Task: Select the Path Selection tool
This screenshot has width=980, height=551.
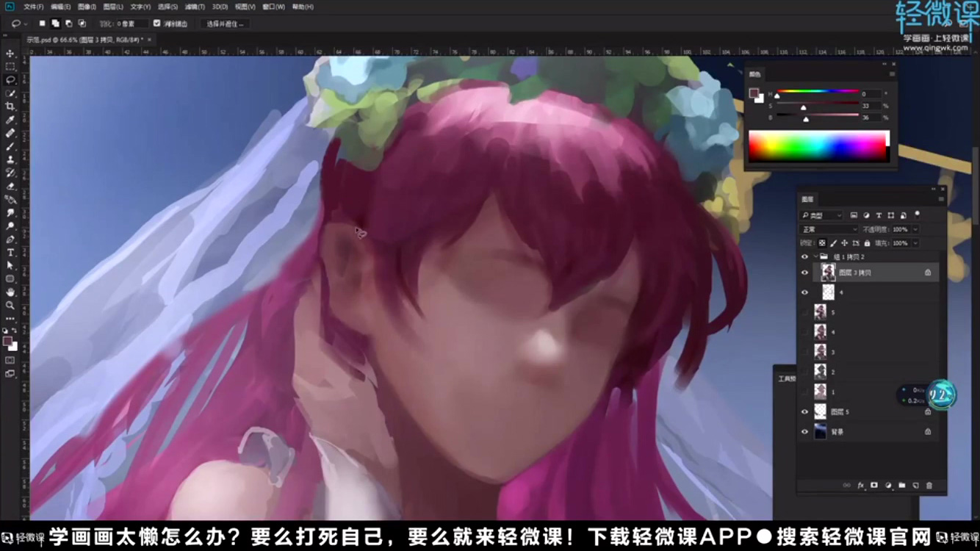Action: (x=10, y=266)
